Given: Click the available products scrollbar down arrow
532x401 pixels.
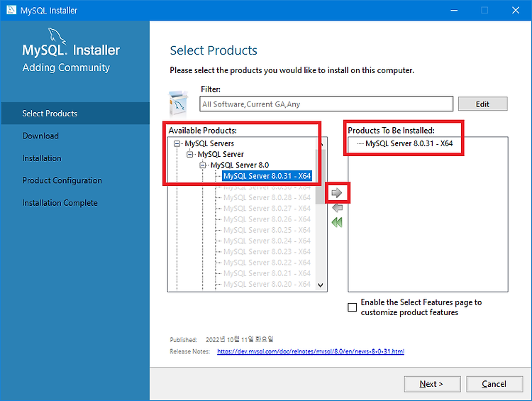Looking at the screenshot, I should (321, 285).
